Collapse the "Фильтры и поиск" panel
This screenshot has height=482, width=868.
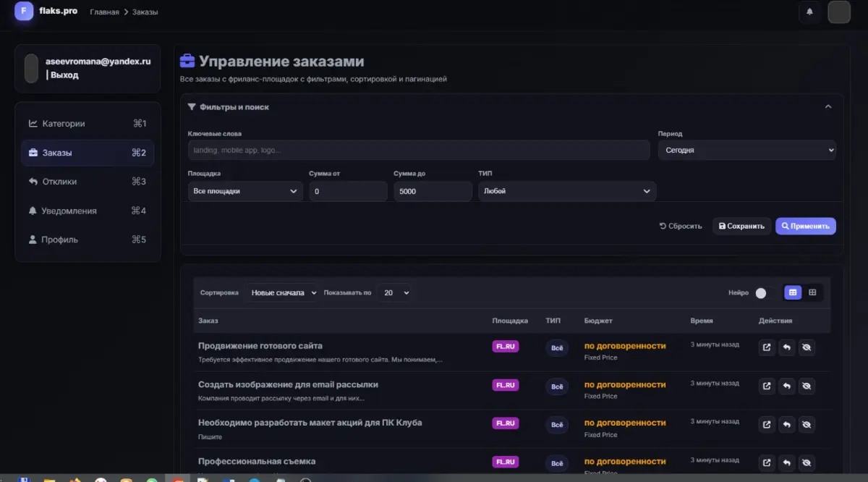pyautogui.click(x=828, y=107)
